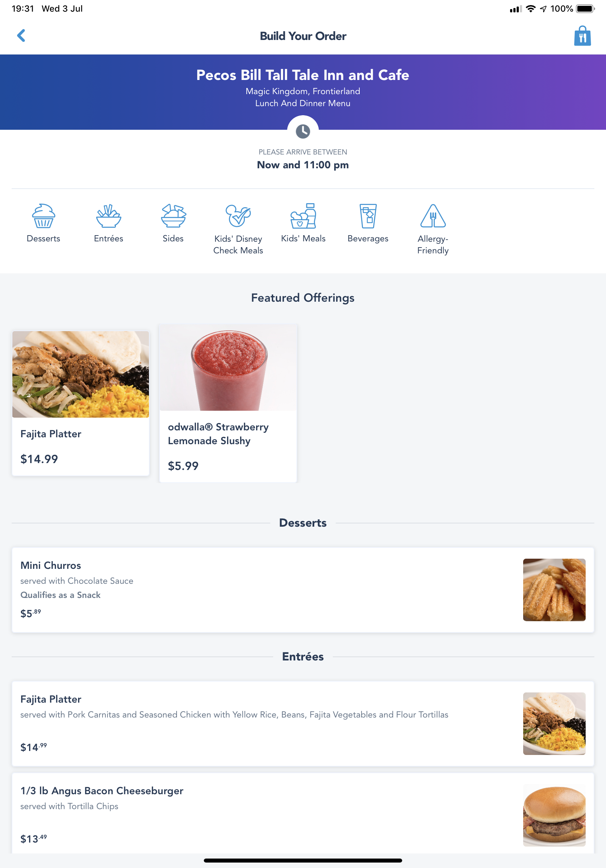Viewport: 606px width, 868px height.
Task: Tap the Pecos Bill restaurant header banner
Action: [303, 92]
